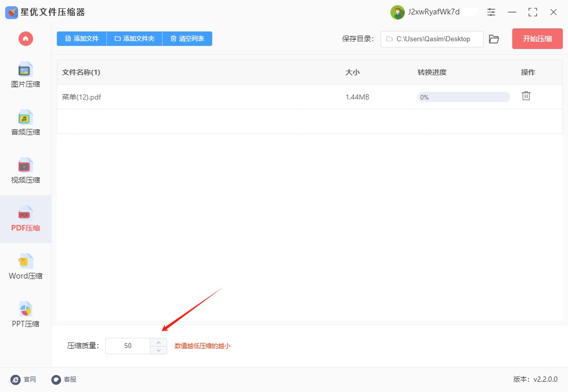The image size is (568, 392).
Task: Select the PDF压缩 sidebar tab
Action: pos(25,219)
